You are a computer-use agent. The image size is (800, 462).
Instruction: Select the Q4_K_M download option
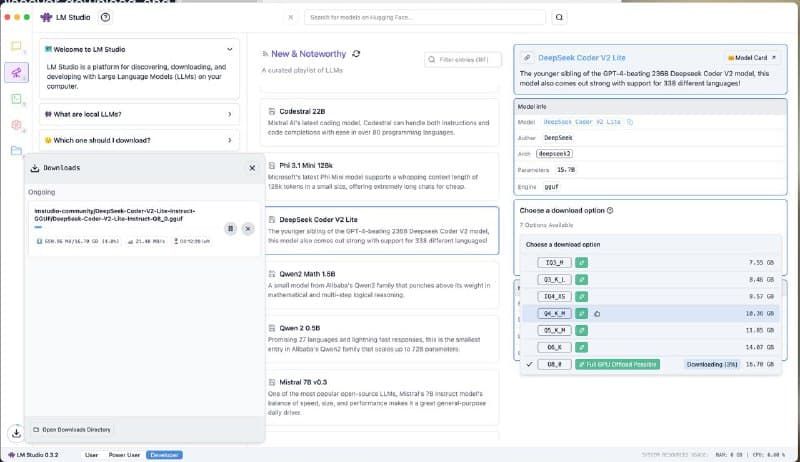click(x=651, y=314)
